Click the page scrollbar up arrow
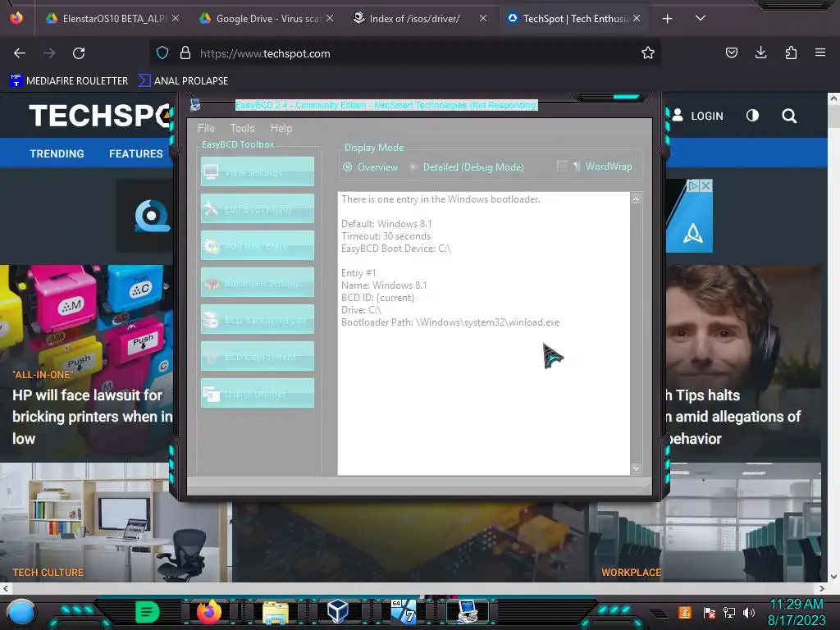Screen dimensions: 840x630 coord(833,98)
